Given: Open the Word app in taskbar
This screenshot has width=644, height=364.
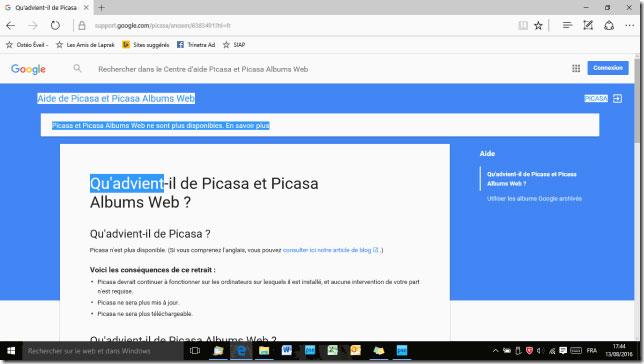Looking at the screenshot, I should (287, 350).
